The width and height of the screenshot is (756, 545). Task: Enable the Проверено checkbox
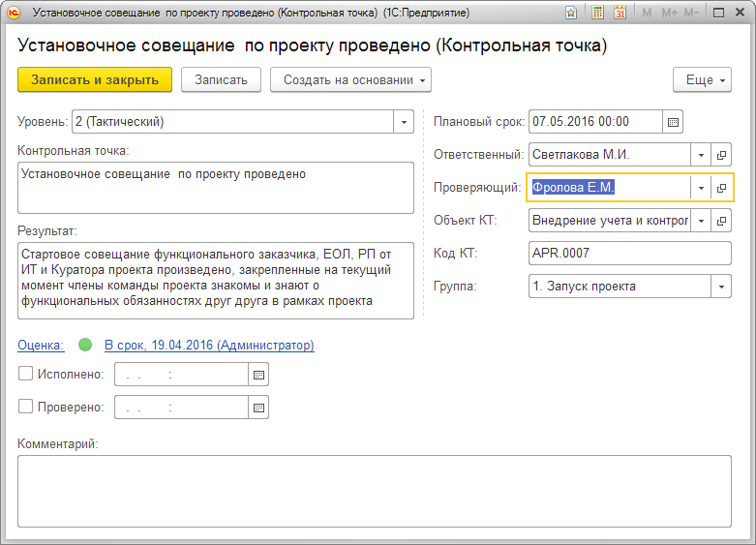26,408
